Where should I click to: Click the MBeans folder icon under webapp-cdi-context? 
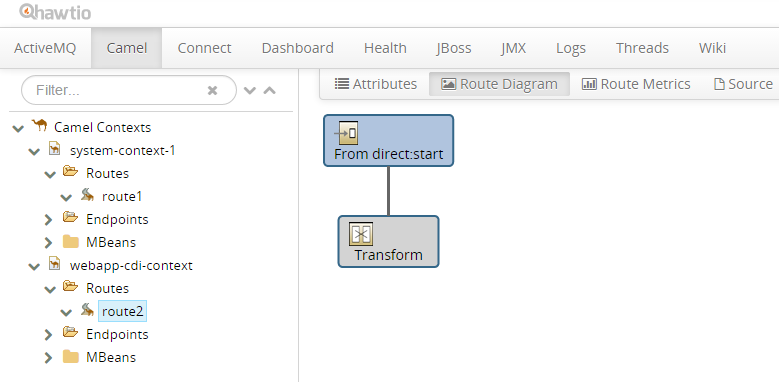pos(71,357)
